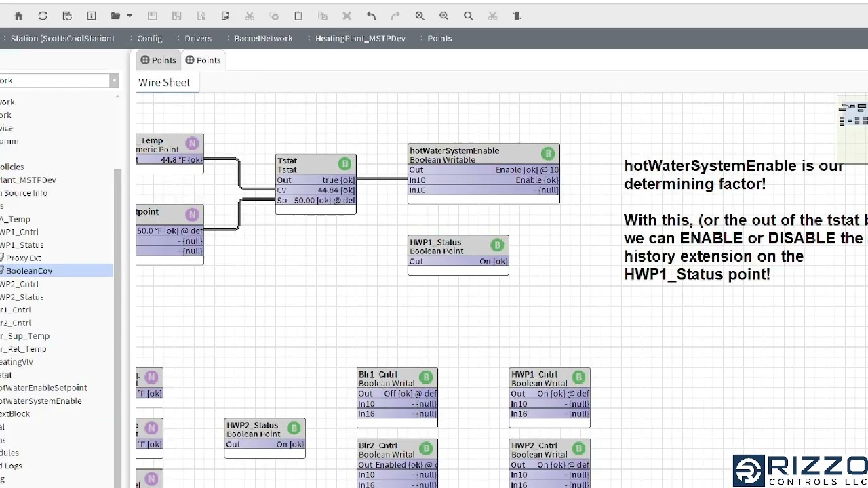Open the Points breadcrumb in path bar

point(439,38)
